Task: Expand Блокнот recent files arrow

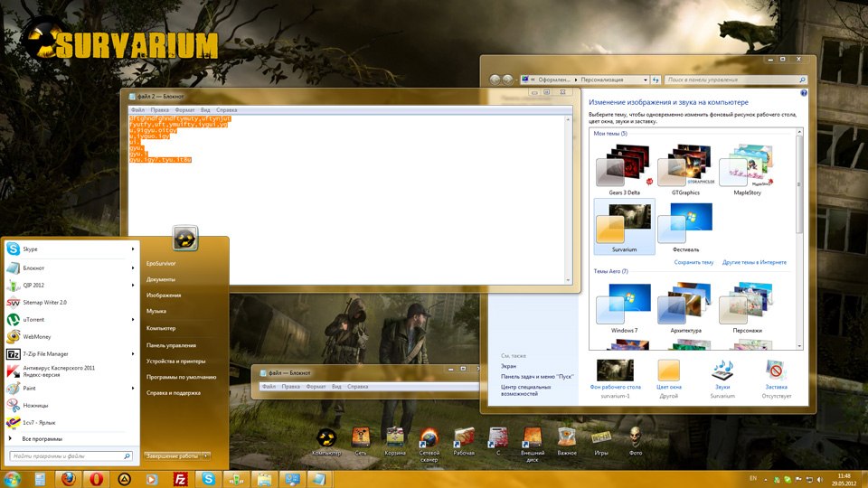Action: point(133,267)
